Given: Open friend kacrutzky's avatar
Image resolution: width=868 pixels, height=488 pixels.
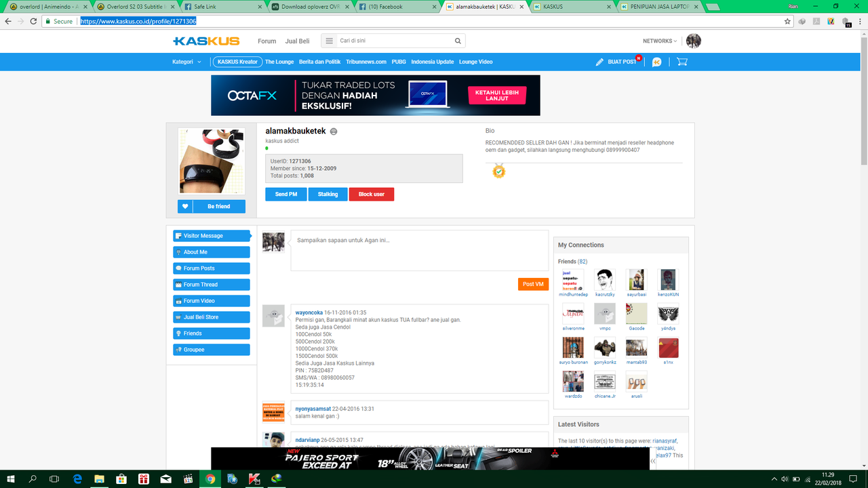Looking at the screenshot, I should tap(605, 279).
